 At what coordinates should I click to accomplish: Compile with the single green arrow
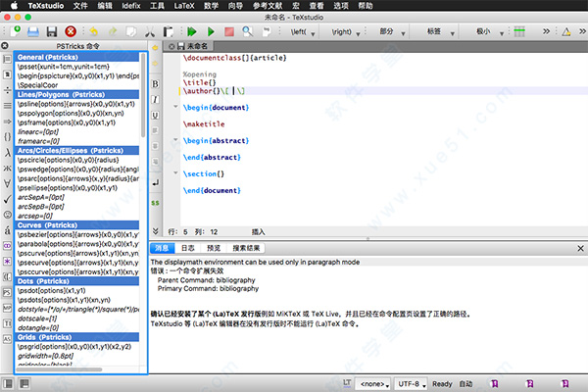pos(211,31)
